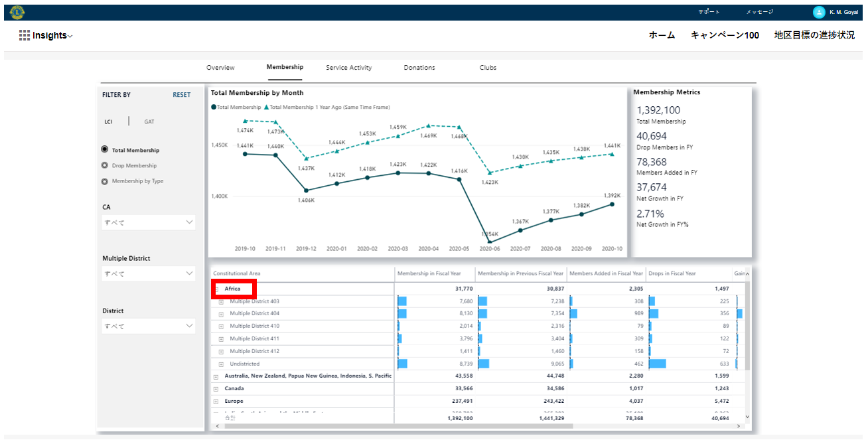Collapse the Africa row using its minus icon
The image size is (868, 442).
pyautogui.click(x=216, y=289)
